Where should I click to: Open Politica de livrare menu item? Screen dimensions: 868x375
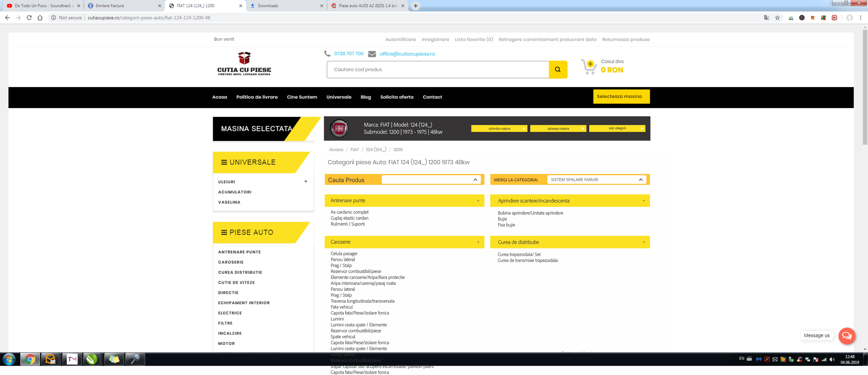[257, 97]
